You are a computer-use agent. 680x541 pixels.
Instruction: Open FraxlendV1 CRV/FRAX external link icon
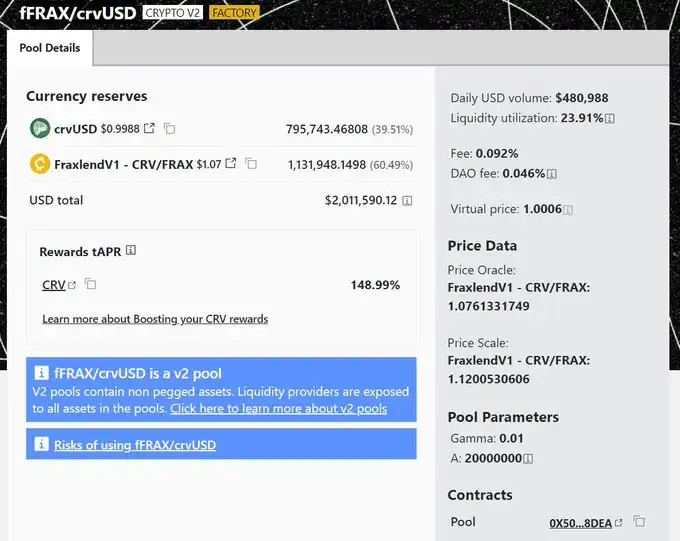[231, 163]
